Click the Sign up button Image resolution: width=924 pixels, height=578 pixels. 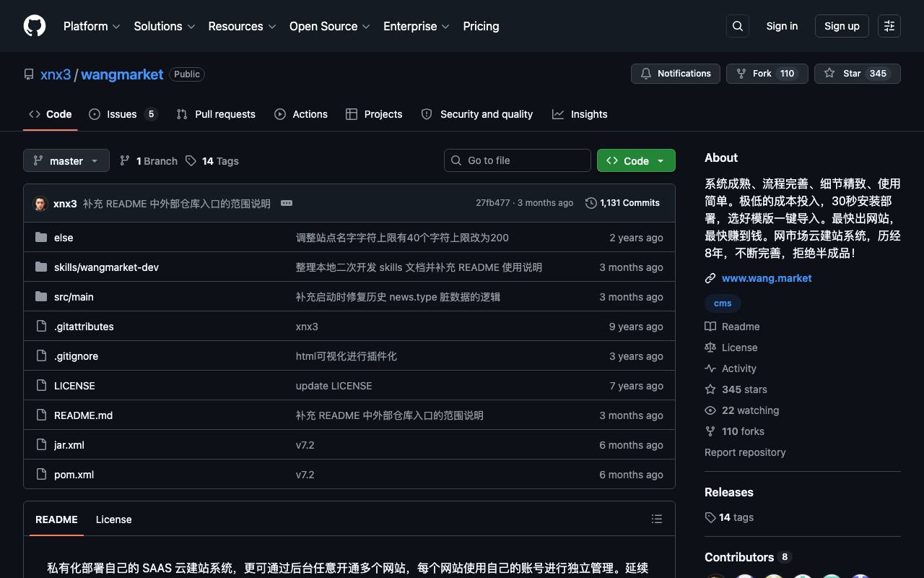[842, 26]
